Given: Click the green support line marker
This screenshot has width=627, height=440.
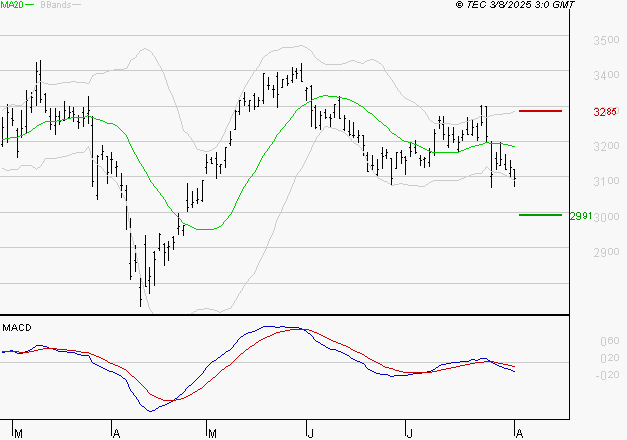Looking at the screenshot, I should [x=540, y=215].
